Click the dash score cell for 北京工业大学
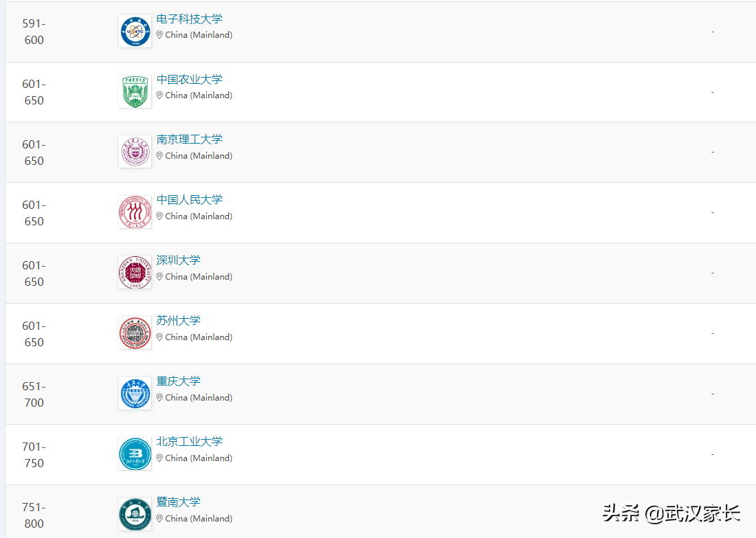This screenshot has width=756, height=538. [x=712, y=453]
